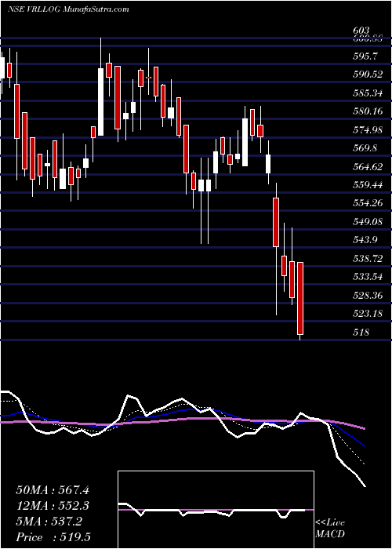Screen dimensions: 392x549
Task: Select the 603 price axis label
Action: point(361,31)
